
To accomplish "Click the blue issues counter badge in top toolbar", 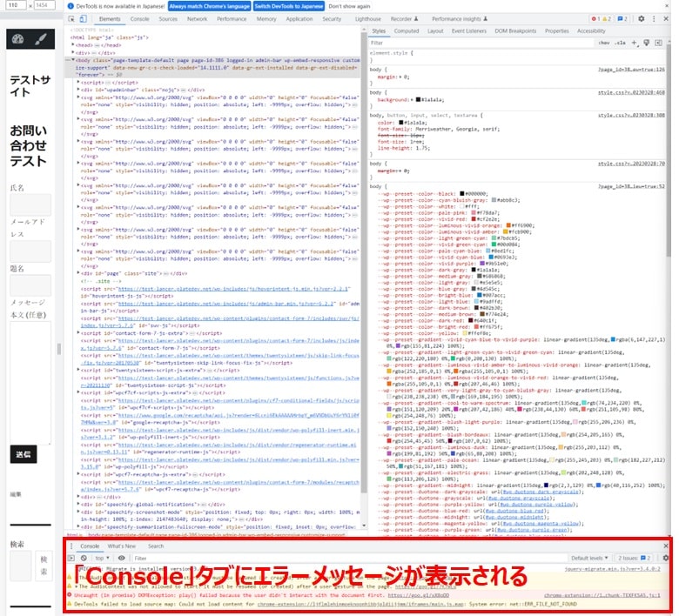I will (622, 18).
